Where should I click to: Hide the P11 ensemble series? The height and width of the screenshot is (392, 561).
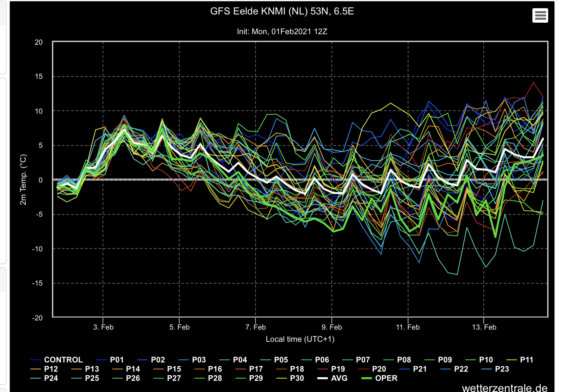coord(520,360)
